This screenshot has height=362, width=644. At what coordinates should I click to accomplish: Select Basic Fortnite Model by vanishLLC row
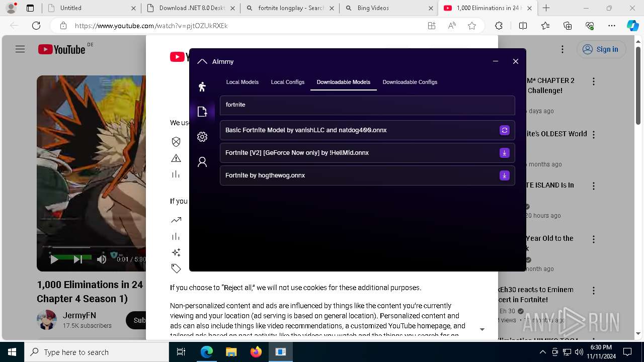(x=367, y=130)
